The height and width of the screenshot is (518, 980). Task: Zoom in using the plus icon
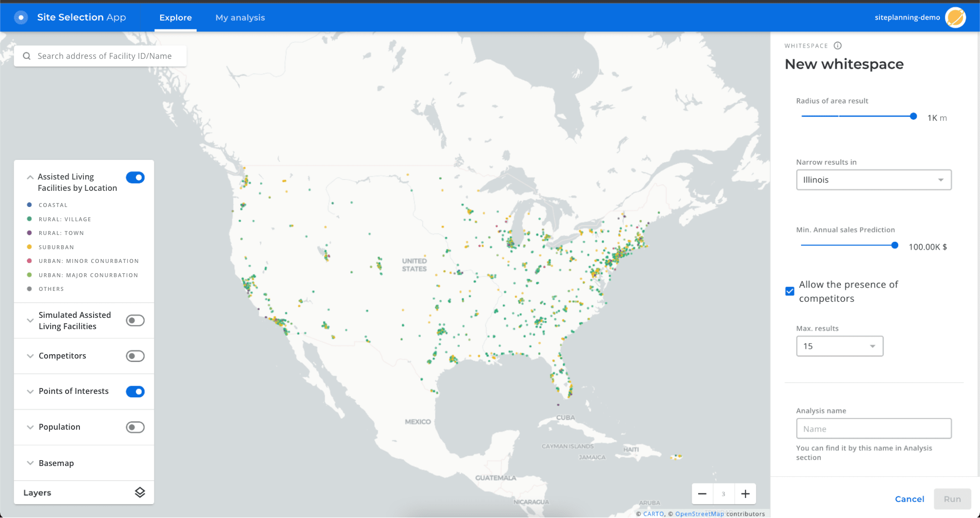coord(745,493)
